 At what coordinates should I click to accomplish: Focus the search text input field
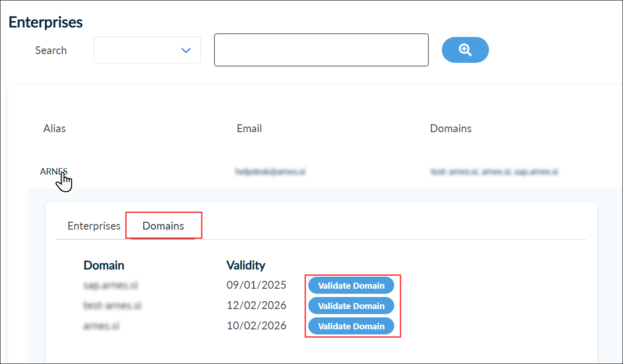click(321, 50)
